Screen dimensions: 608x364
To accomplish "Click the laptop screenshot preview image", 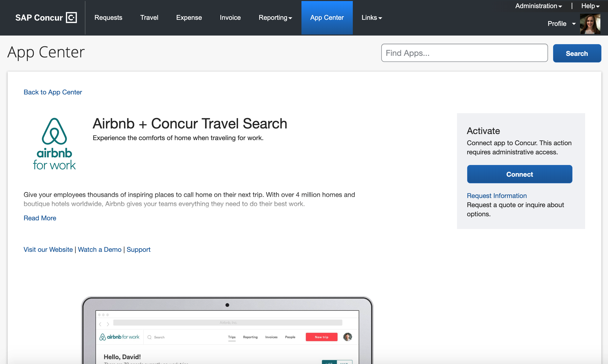I will click(x=227, y=330).
